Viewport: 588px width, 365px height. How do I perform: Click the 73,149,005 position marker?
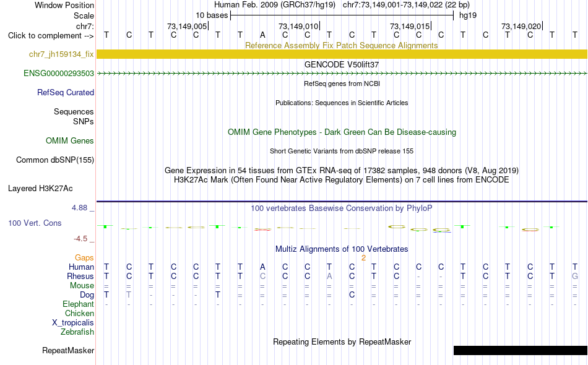[187, 26]
